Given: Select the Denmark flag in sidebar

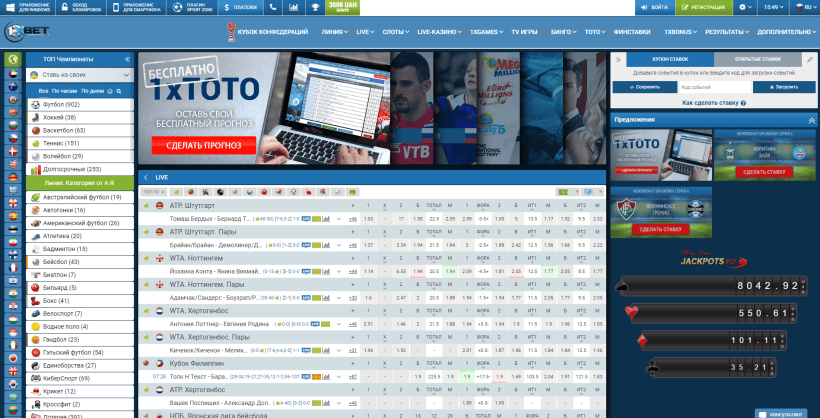Looking at the screenshot, I should (12, 151).
